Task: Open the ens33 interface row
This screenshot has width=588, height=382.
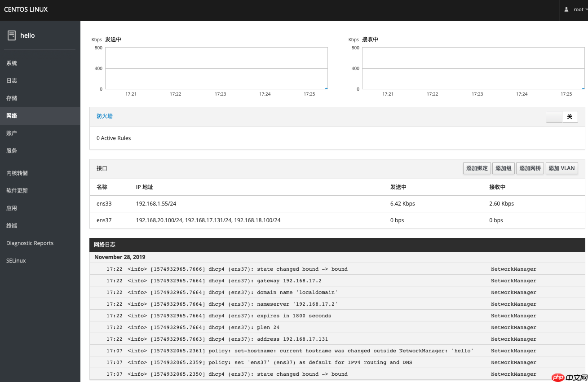Action: 337,204
